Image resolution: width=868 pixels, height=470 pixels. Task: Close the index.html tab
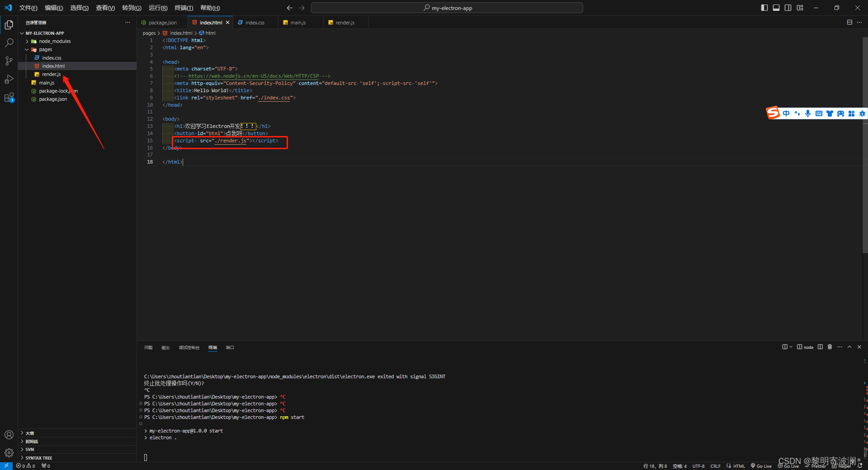[227, 23]
